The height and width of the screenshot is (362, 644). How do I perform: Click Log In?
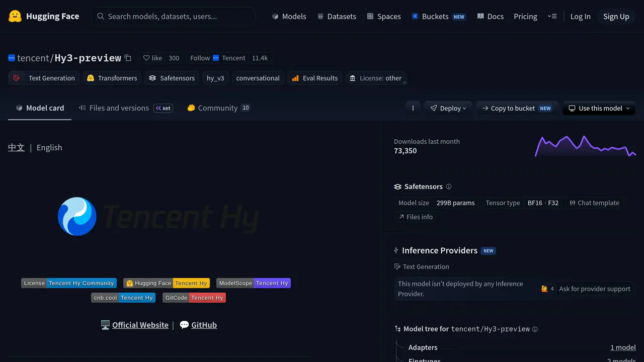pyautogui.click(x=580, y=16)
